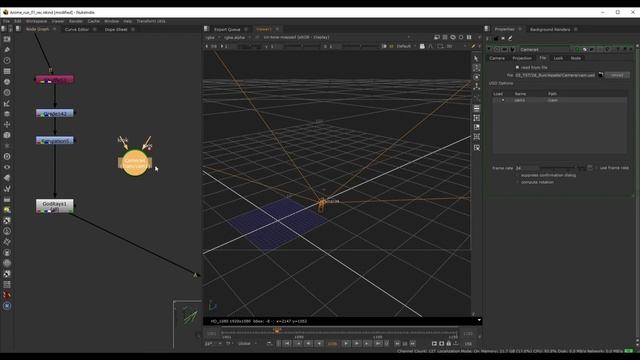Open the Render menu
The width and height of the screenshot is (640, 360).
(x=76, y=21)
